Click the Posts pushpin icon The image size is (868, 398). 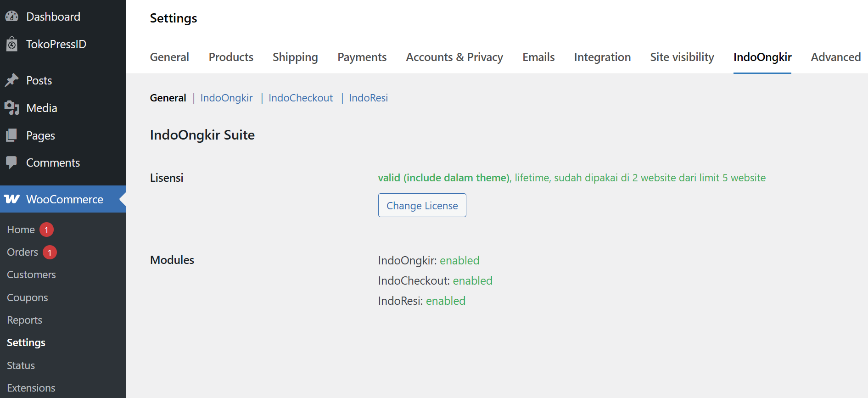(x=12, y=80)
